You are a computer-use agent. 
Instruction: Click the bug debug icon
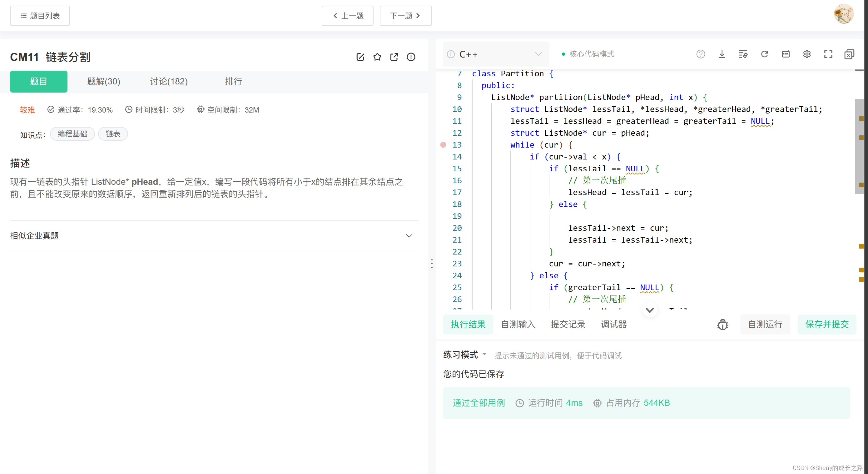[722, 325]
